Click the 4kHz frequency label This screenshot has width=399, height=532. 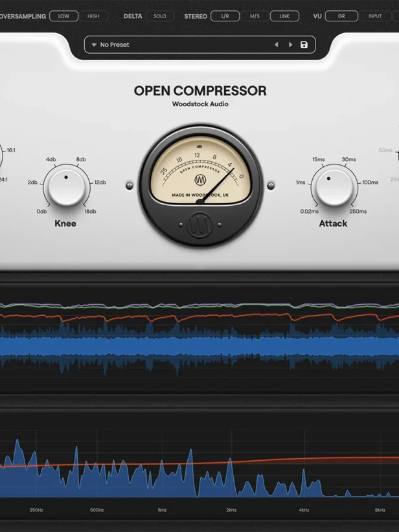[304, 510]
